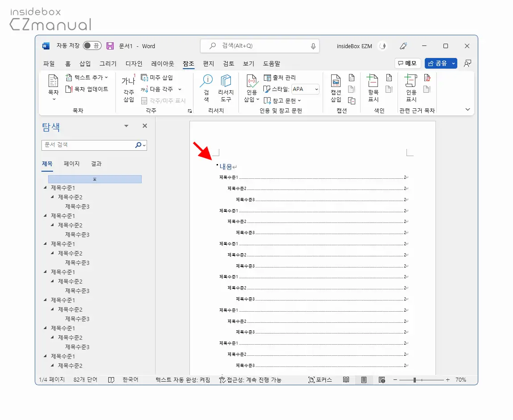
Task: Open the 검색 research search tool
Action: [x=206, y=88]
